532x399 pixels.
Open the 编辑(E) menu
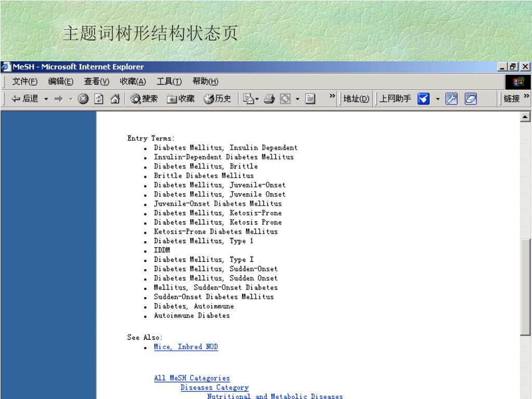coord(61,82)
